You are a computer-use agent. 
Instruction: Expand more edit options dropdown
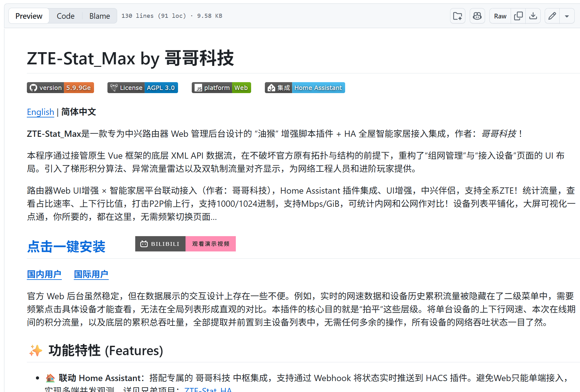567,16
